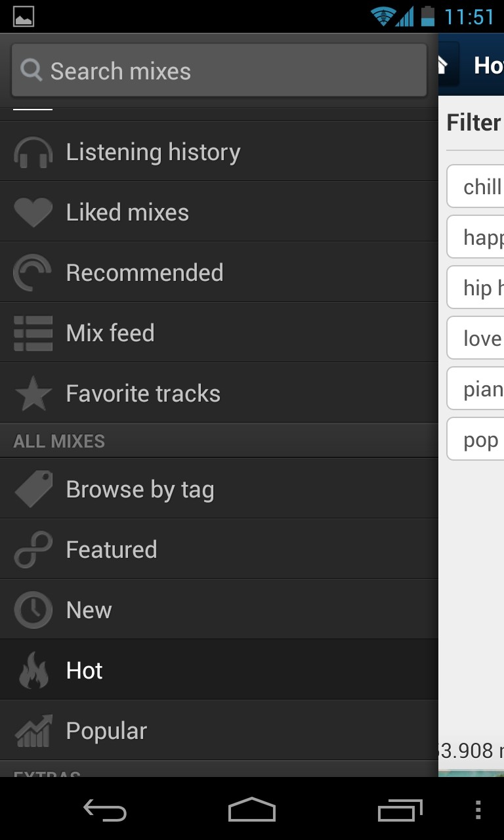Screen dimensions: 504x840
Task: Click the flame icon beside Hot
Action: (x=33, y=670)
